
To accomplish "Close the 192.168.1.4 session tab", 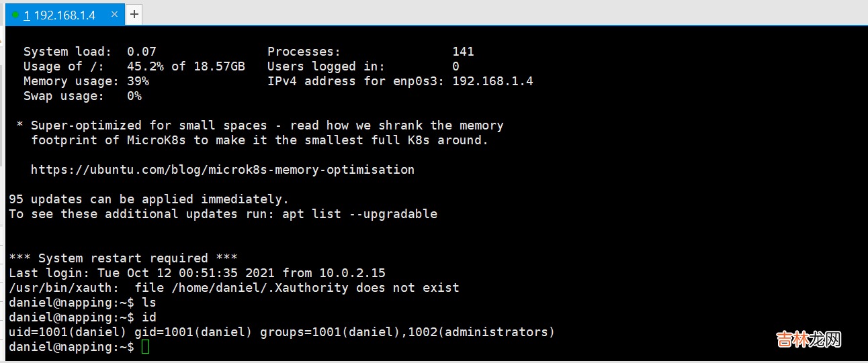I will [115, 14].
